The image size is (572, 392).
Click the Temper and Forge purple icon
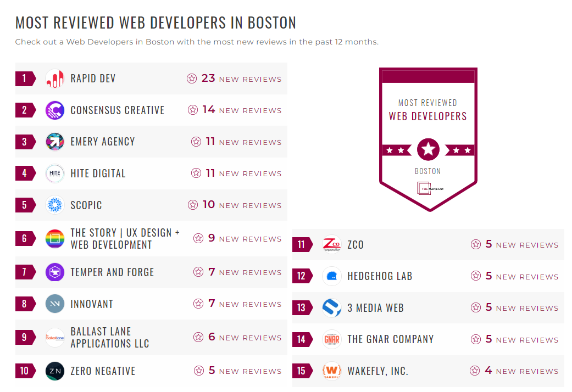[x=54, y=272]
